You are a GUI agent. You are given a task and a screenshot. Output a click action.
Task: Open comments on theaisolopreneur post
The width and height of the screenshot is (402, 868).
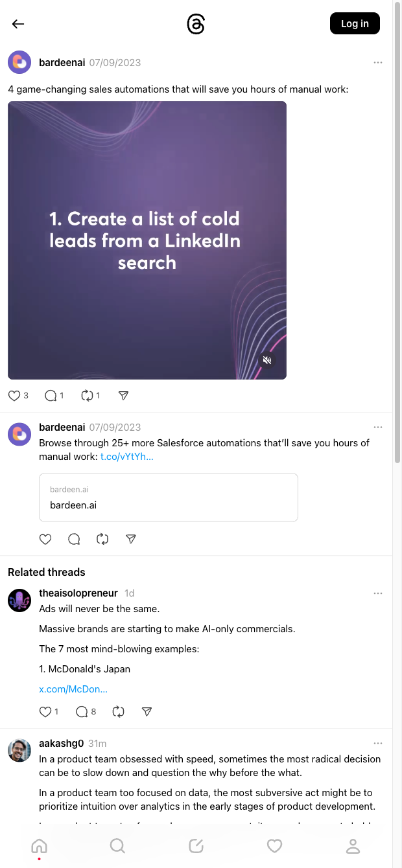pos(82,711)
